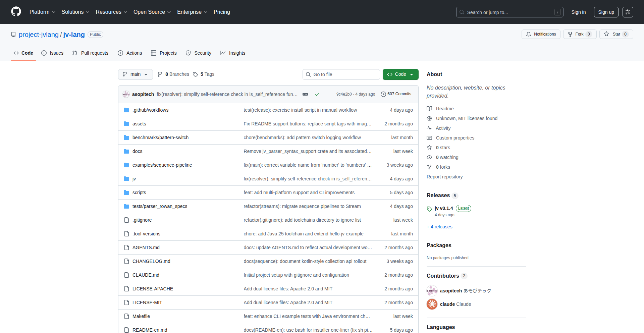
Task: Click the Report repository link
Action: (x=444, y=177)
